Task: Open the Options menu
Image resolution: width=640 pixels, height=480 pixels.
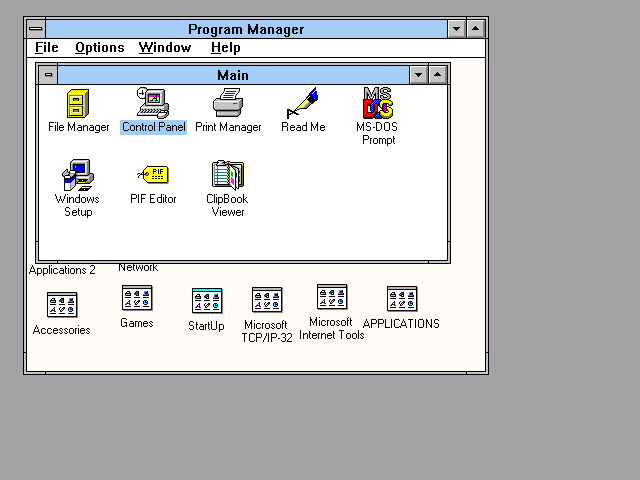Action: (100, 48)
